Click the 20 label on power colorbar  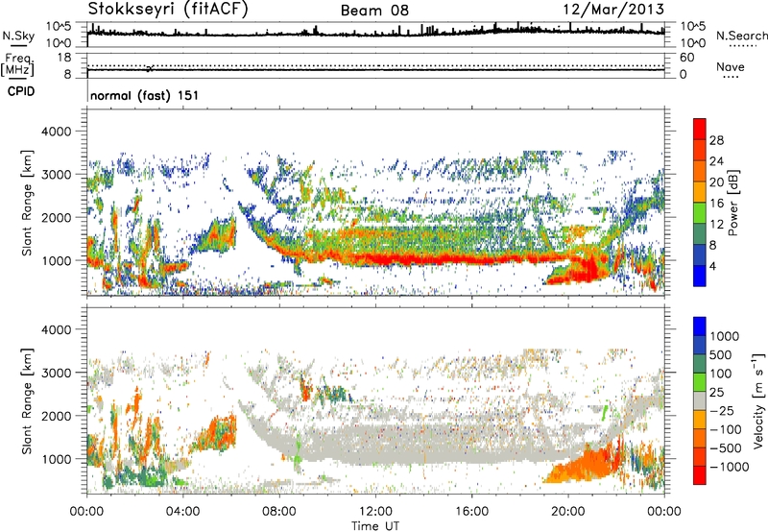click(x=716, y=182)
